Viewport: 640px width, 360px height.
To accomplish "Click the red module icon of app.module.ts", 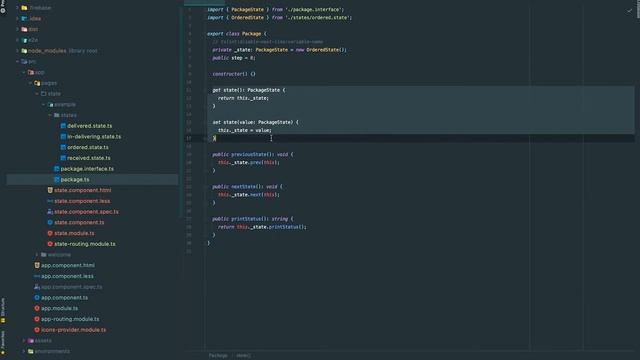I will [x=37, y=308].
